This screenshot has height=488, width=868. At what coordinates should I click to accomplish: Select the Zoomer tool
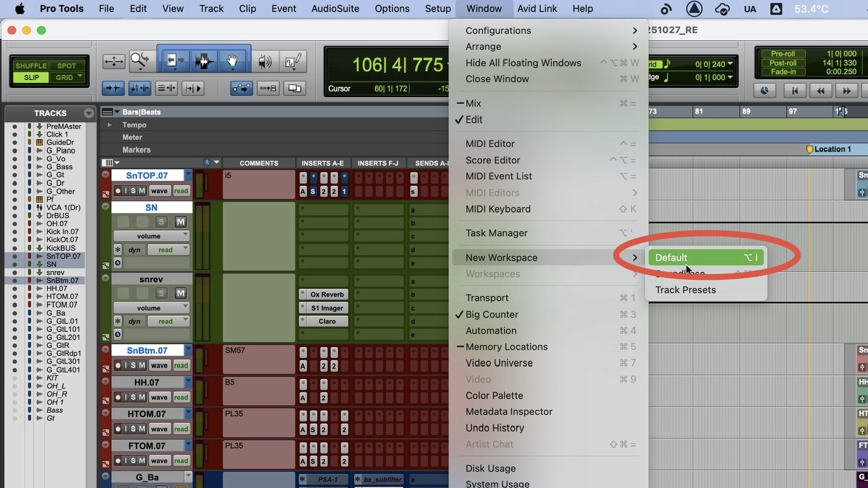click(x=140, y=61)
